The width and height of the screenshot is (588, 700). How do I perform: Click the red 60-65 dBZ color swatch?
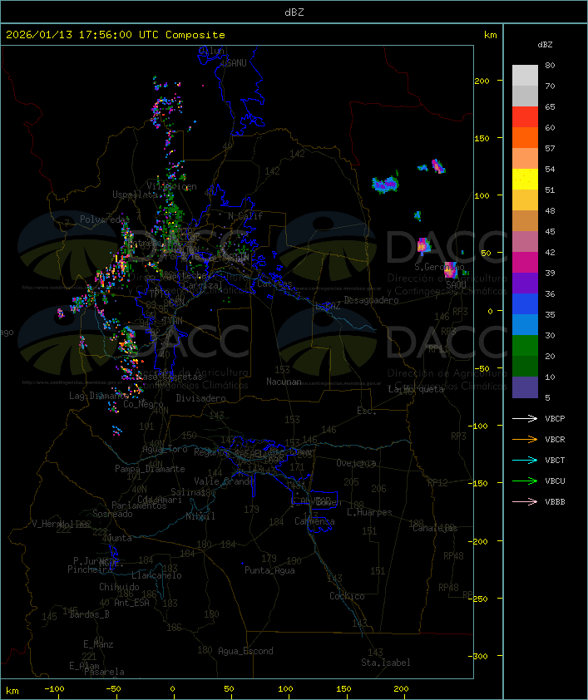525,117
